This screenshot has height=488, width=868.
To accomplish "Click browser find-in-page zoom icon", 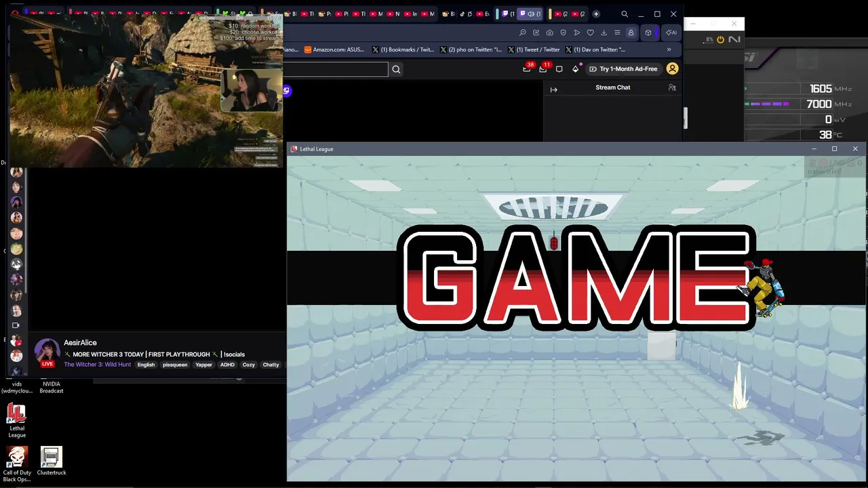I will click(x=523, y=33).
